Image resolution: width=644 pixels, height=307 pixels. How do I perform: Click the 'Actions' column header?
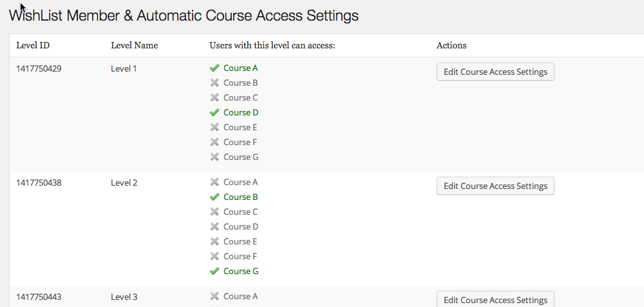click(451, 45)
